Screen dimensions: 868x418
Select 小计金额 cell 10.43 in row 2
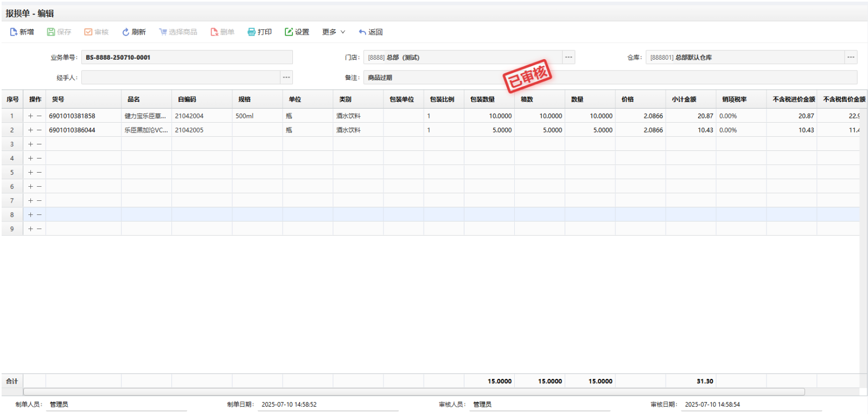tap(691, 130)
